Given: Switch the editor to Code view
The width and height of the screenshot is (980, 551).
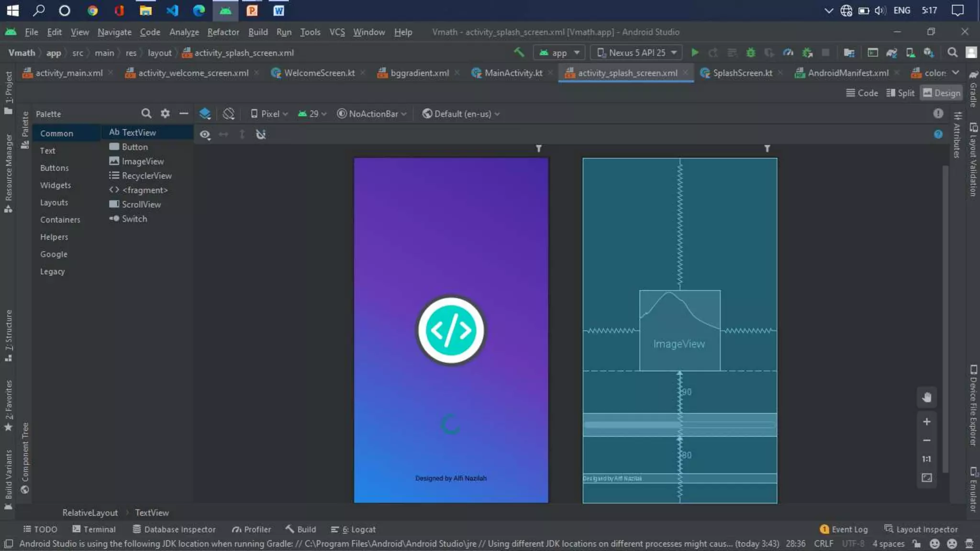Looking at the screenshot, I should [862, 93].
